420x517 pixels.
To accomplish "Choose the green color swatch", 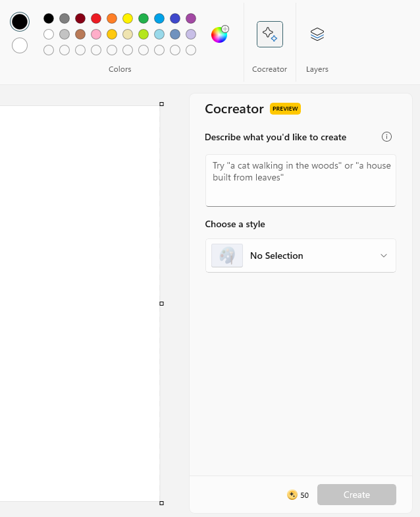I will pyautogui.click(x=144, y=18).
